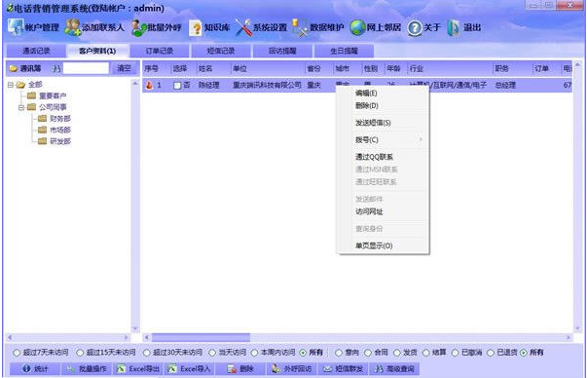
Task: Select 本周内访问 radio button
Action: [254, 353]
